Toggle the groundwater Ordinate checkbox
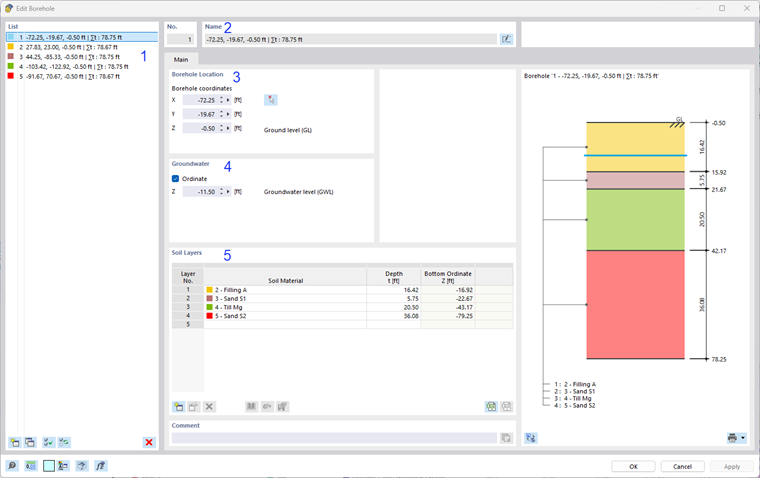Image resolution: width=760 pixels, height=478 pixels. point(175,179)
